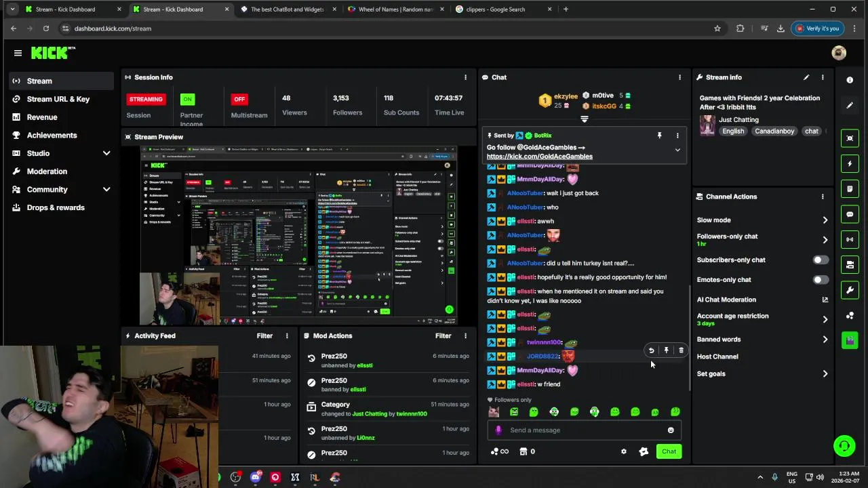This screenshot has width=868, height=488.
Task: Click the lightning bolt icon in right toolbar
Action: coord(850,163)
